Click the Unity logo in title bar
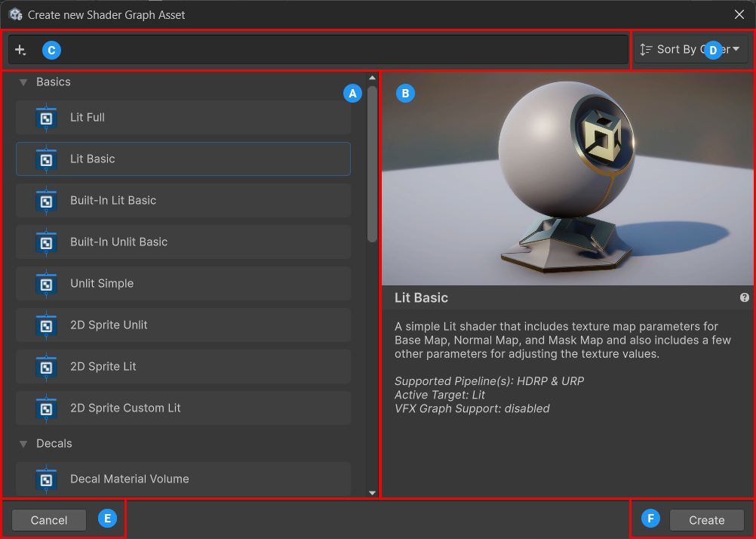756x539 pixels. point(15,14)
